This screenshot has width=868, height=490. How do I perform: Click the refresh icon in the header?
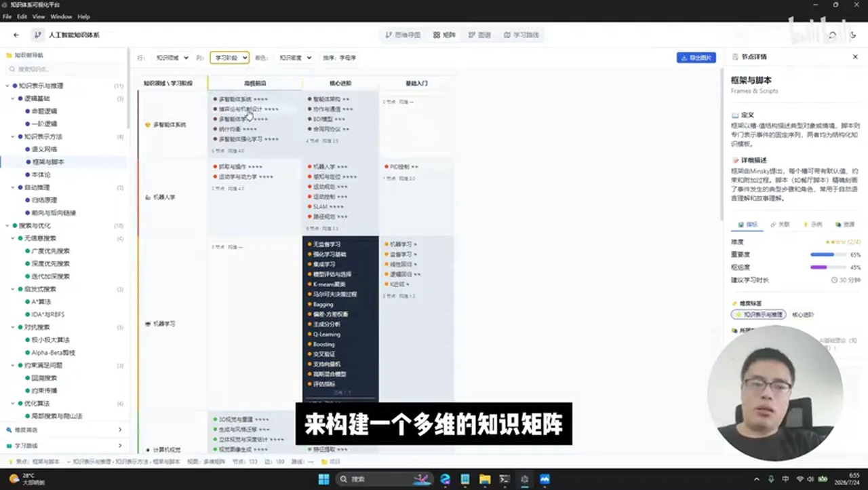click(832, 35)
